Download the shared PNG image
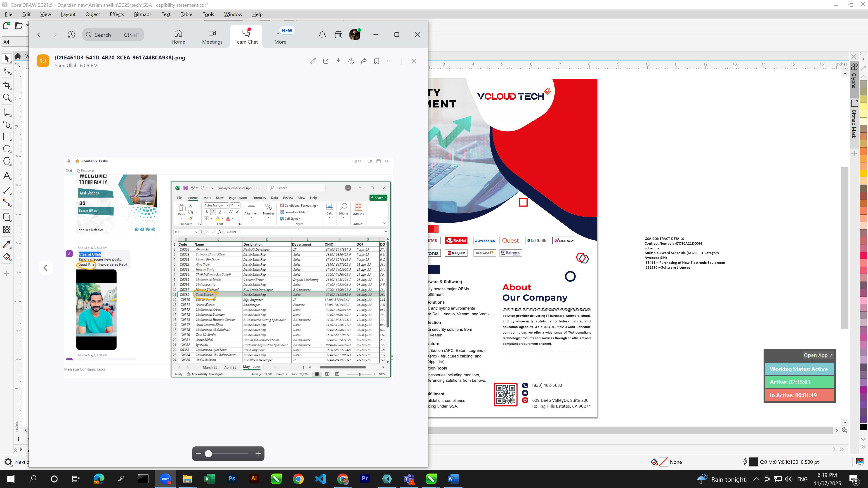This screenshot has height=488, width=868. click(339, 61)
